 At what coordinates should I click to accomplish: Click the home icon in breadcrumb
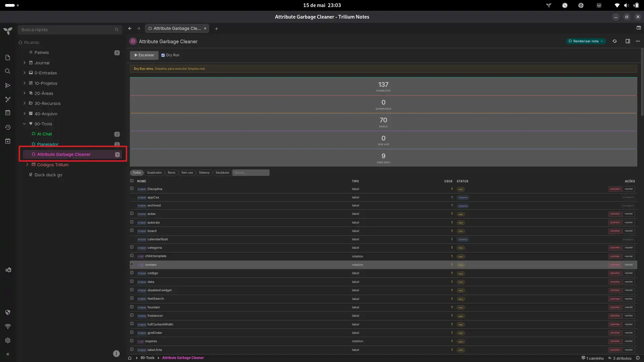point(130,358)
